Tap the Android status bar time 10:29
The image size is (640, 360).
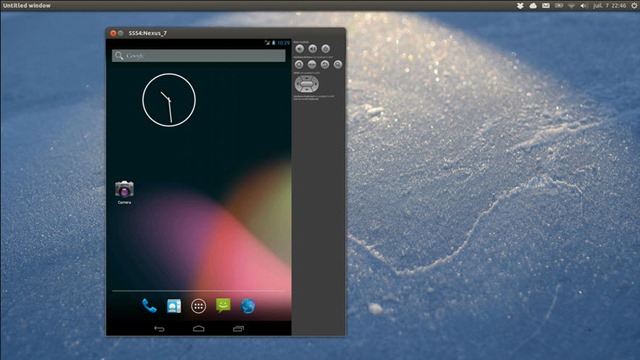[x=283, y=42]
